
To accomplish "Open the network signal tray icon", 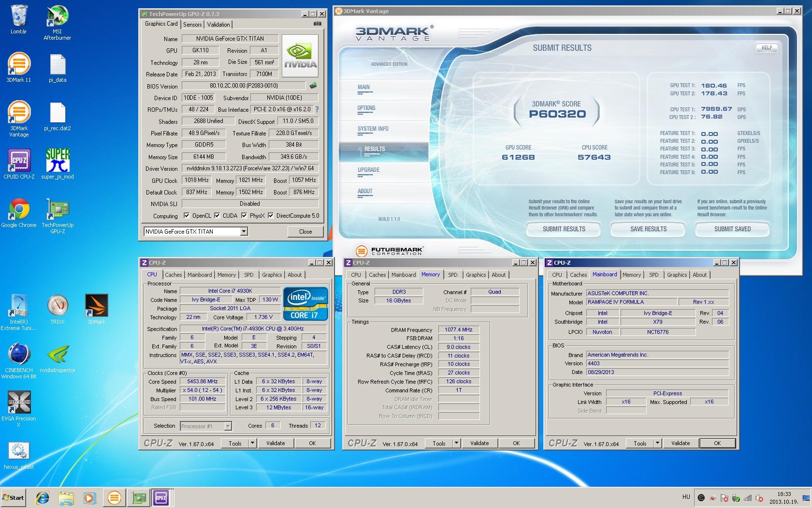I will tap(748, 497).
